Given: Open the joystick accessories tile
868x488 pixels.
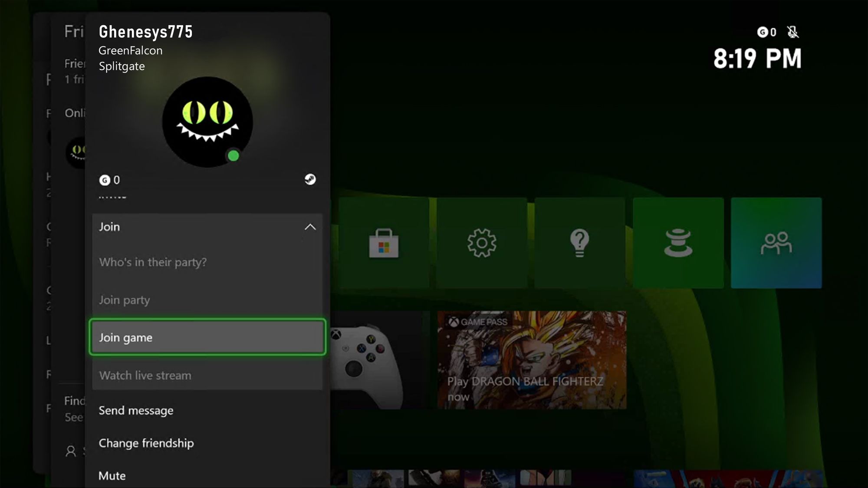Looking at the screenshot, I should tap(678, 243).
